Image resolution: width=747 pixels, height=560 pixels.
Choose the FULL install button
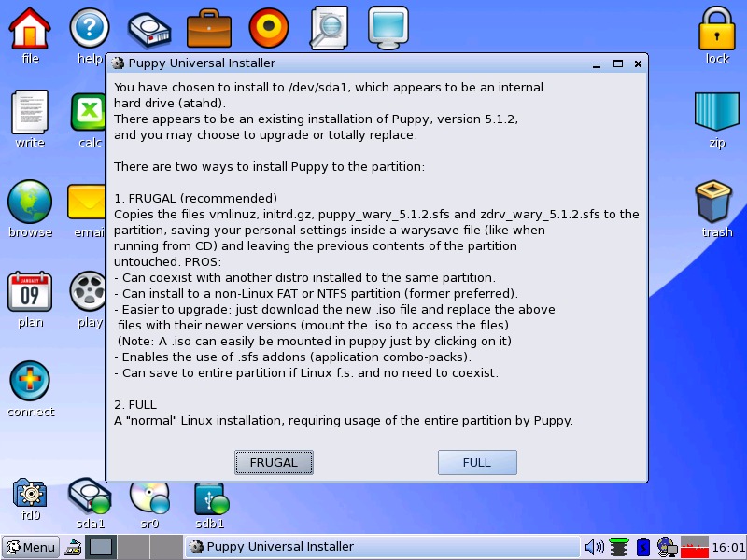(x=477, y=462)
